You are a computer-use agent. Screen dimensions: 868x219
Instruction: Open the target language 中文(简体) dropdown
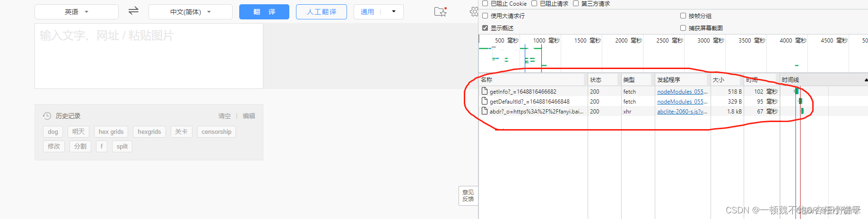(x=191, y=12)
